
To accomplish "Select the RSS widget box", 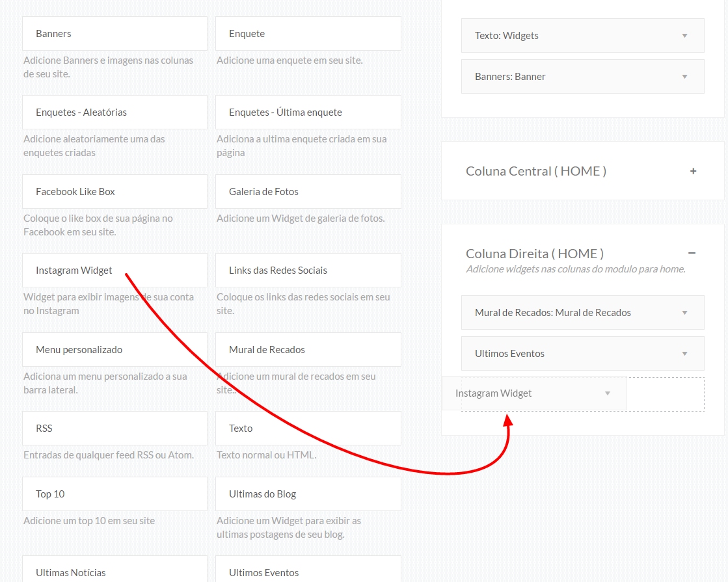I will 115,429.
